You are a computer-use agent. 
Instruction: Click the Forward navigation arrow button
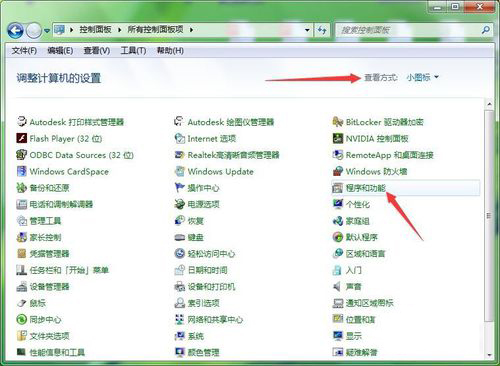[33, 31]
